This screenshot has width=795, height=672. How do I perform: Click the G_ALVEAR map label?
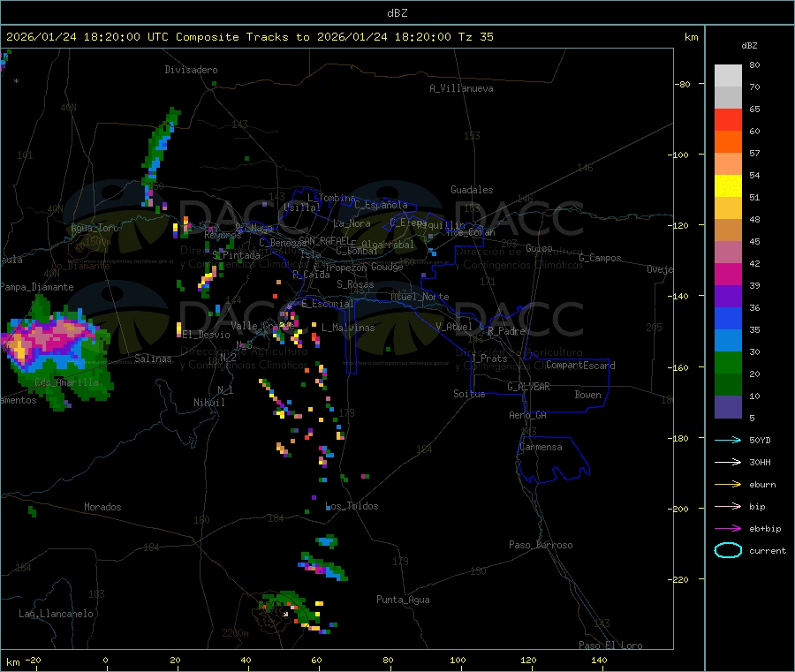point(529,387)
